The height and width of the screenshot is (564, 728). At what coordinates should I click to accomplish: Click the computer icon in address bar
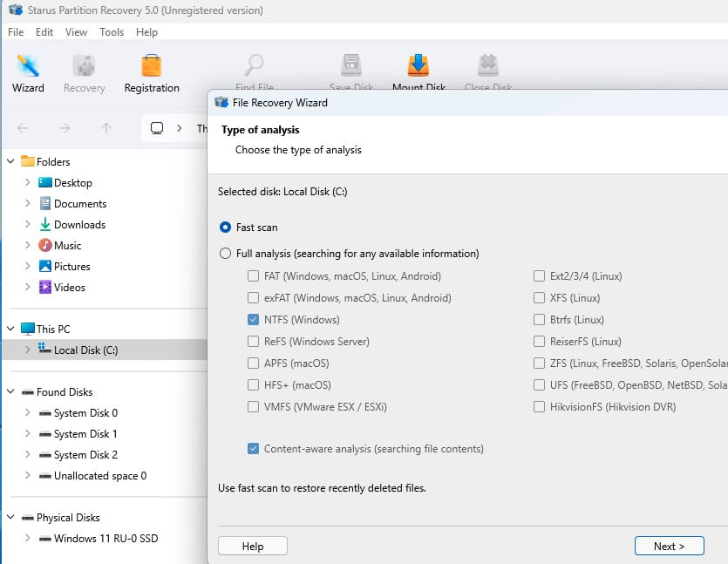pyautogui.click(x=157, y=128)
